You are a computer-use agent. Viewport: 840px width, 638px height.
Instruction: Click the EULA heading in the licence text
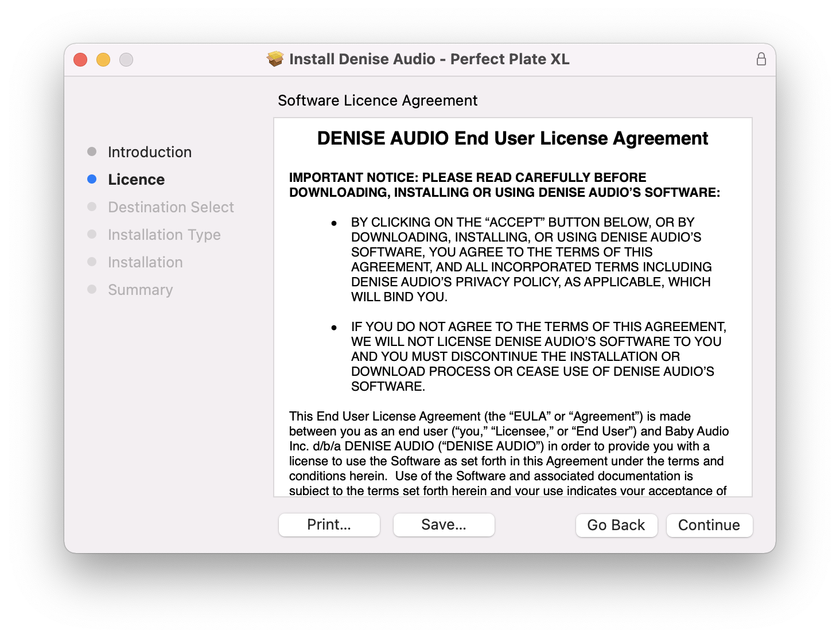(512, 138)
